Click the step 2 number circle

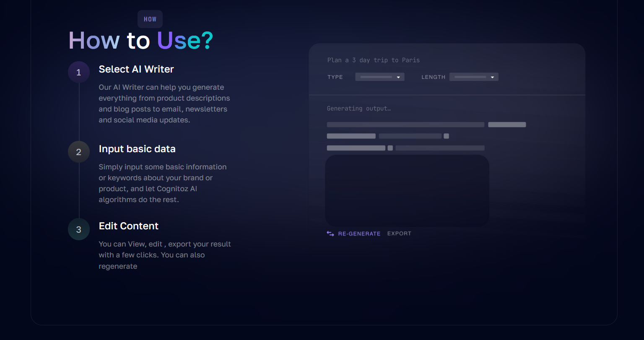79,152
